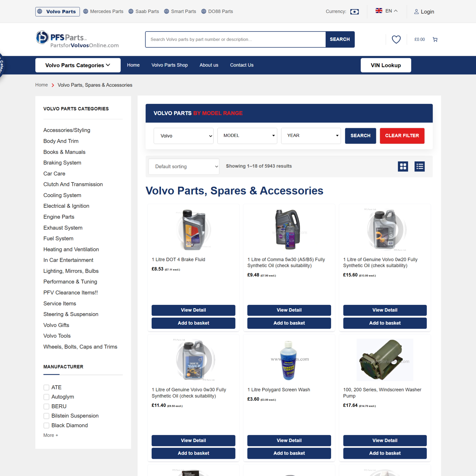476x476 pixels.
Task: Switch to list view layout
Action: [419, 166]
